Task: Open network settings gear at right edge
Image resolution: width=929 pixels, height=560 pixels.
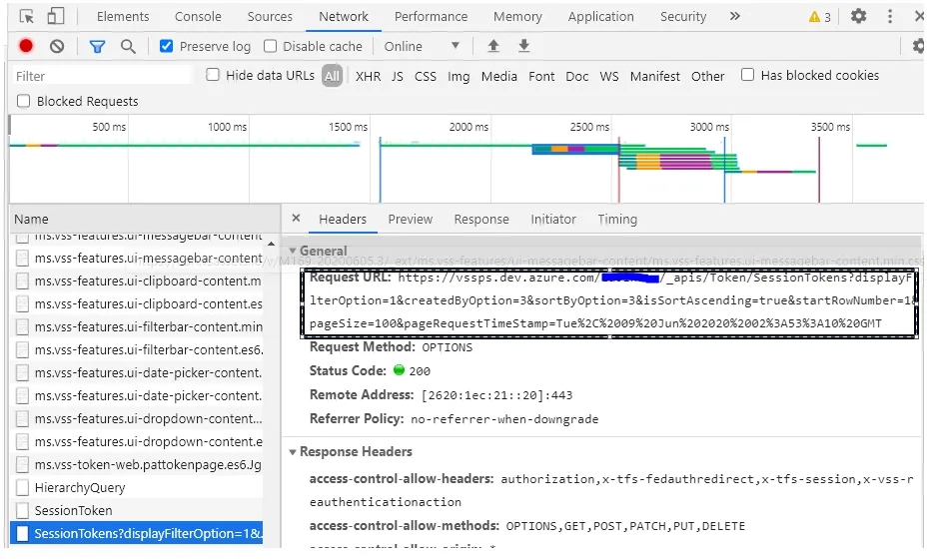Action: [919, 46]
